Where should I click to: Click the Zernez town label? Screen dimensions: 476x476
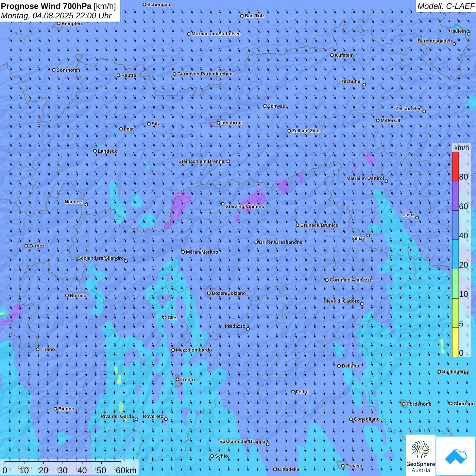37,246
